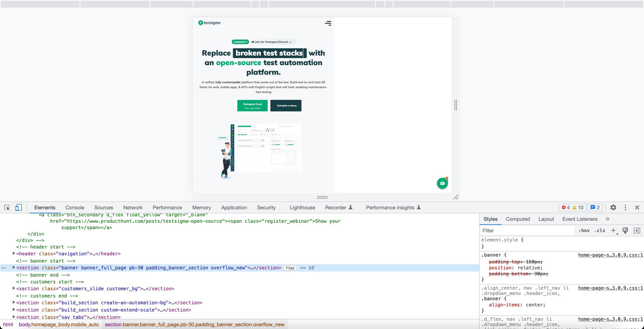Image resolution: width=644 pixels, height=329 pixels.
Task: Expand the customers_slide section node
Action: (14, 288)
